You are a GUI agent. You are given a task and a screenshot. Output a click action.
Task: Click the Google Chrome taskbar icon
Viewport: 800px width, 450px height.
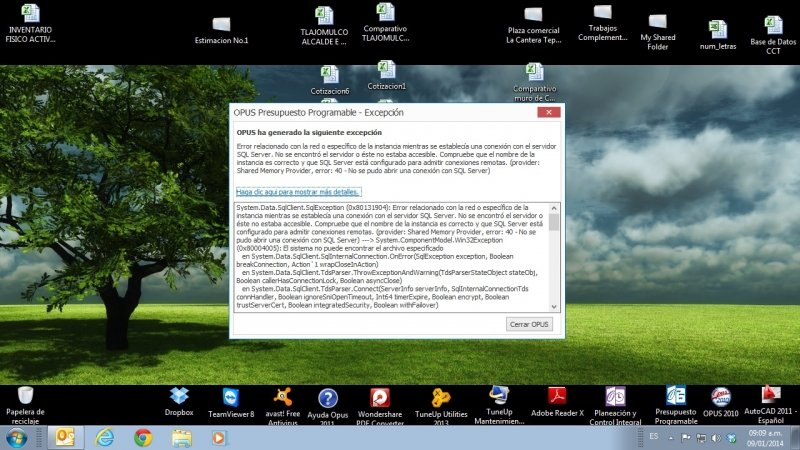143,437
